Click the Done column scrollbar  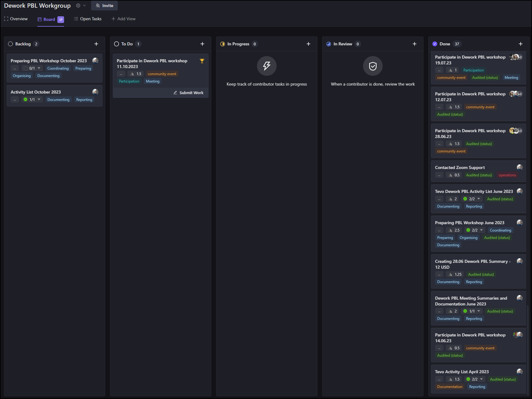point(527,350)
